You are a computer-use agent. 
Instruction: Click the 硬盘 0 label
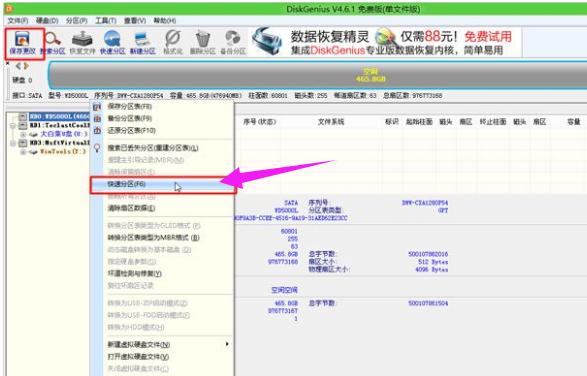pyautogui.click(x=22, y=80)
